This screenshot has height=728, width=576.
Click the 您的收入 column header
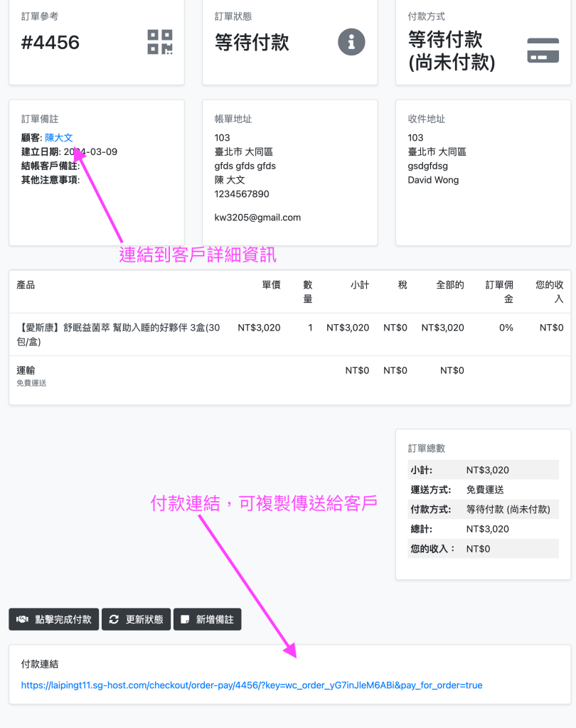pyautogui.click(x=550, y=291)
